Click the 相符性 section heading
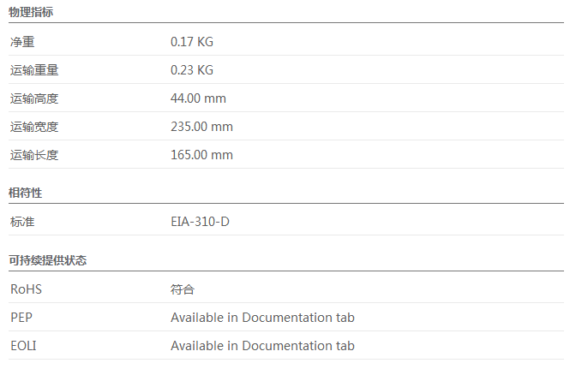 tap(26, 193)
